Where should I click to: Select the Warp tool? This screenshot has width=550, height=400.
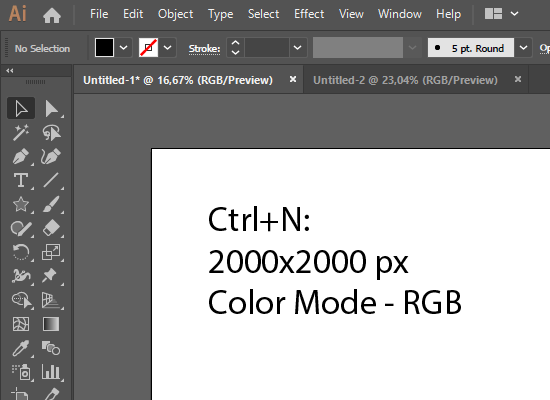21,276
